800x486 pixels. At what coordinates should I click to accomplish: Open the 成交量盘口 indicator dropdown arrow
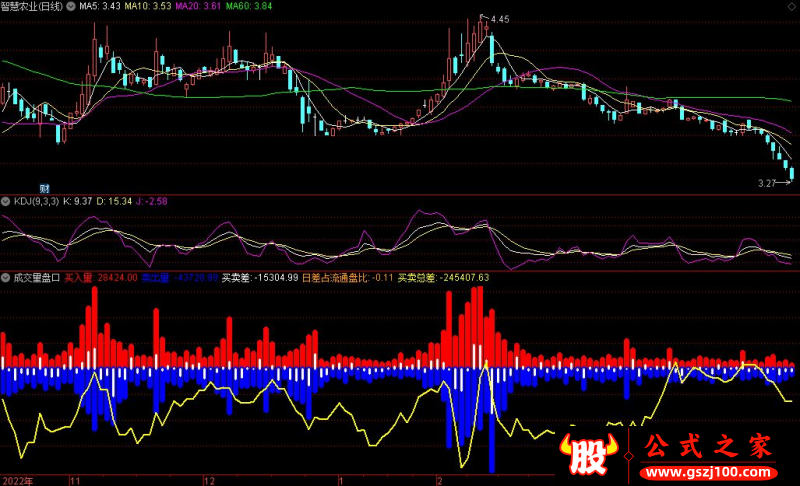(6, 278)
